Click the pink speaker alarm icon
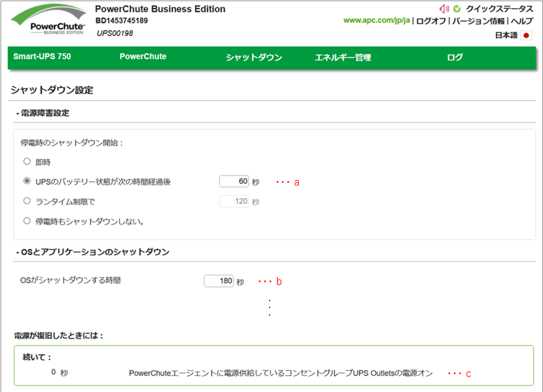 (444, 9)
